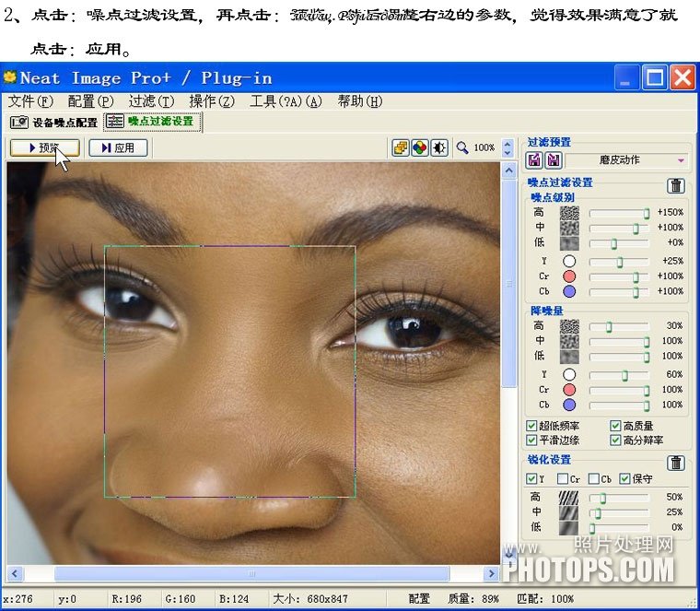The image size is (700, 611).
Task: Click the stacked yellow layers toolbar icon
Action: pos(401,147)
